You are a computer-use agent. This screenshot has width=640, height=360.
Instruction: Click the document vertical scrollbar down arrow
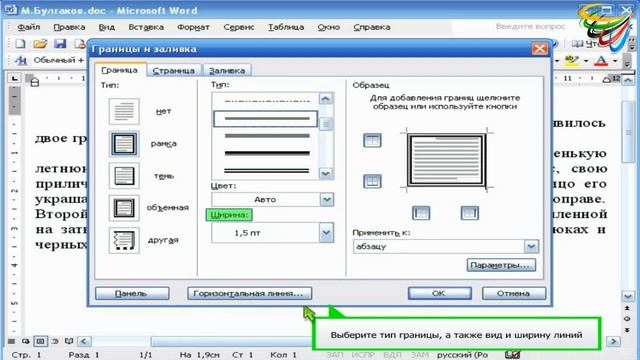point(627,296)
